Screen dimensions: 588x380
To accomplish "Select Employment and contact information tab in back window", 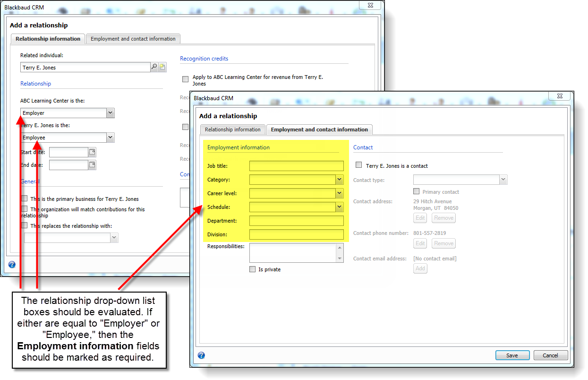I will pos(133,39).
